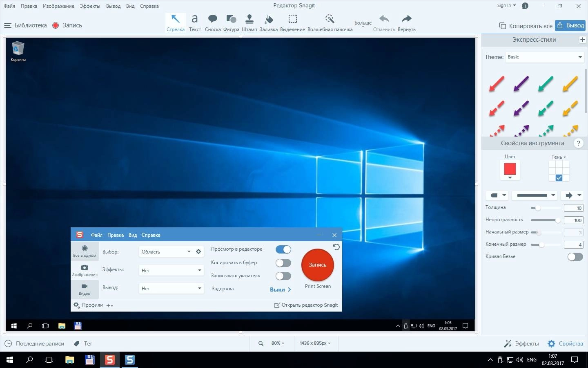Viewport: 588px width, 368px height.
Task: Open the red Цвет color swatch
Action: (x=510, y=169)
